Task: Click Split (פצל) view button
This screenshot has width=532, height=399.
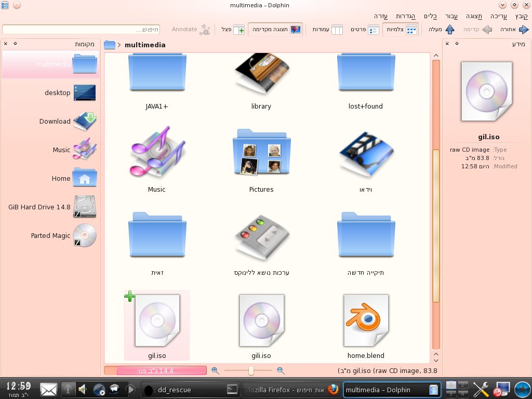Action: [233, 30]
